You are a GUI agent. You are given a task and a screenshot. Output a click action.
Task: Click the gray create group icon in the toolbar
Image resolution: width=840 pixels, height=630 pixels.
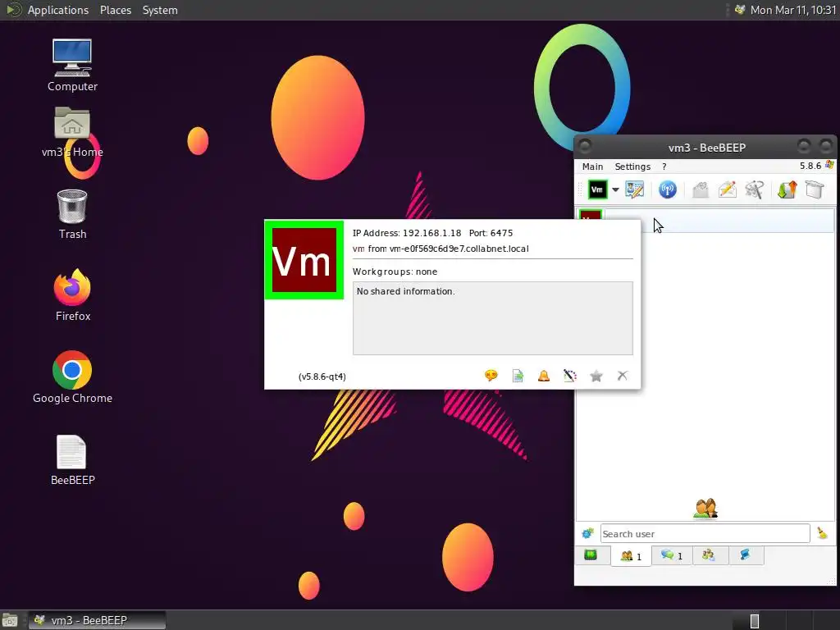tap(755, 189)
